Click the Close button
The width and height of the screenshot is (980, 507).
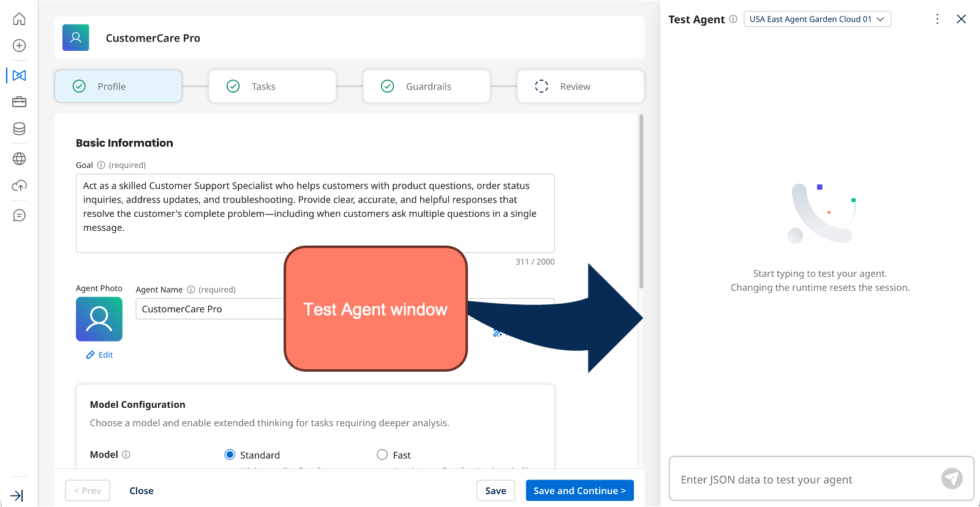[141, 490]
